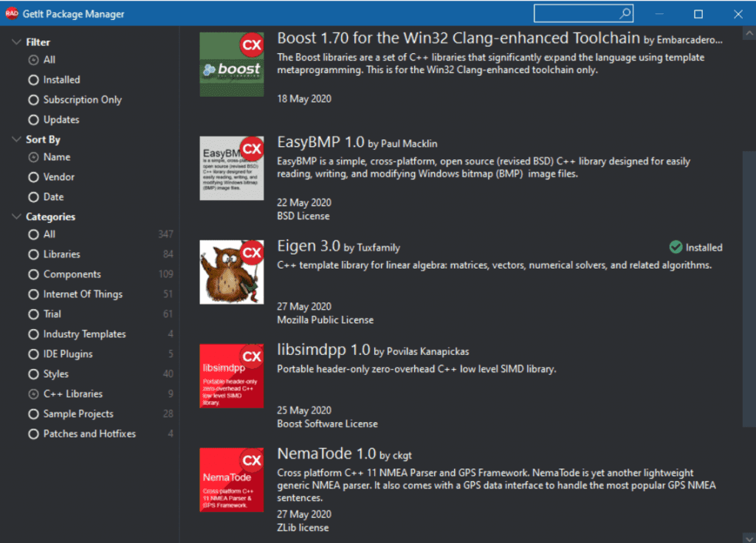Open the Eigen owl thumbnail
756x543 pixels.
pos(231,272)
